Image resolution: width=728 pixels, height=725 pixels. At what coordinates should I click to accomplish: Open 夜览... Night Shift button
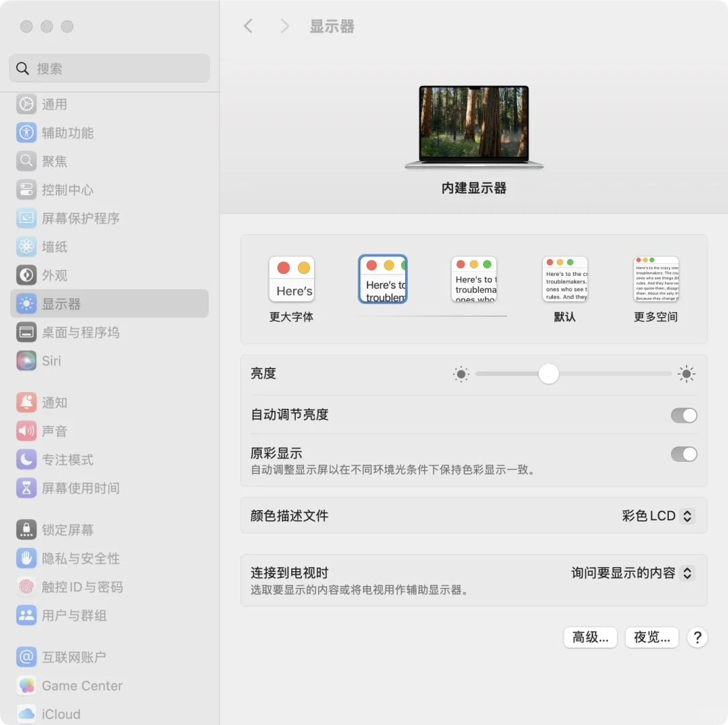[x=652, y=637]
